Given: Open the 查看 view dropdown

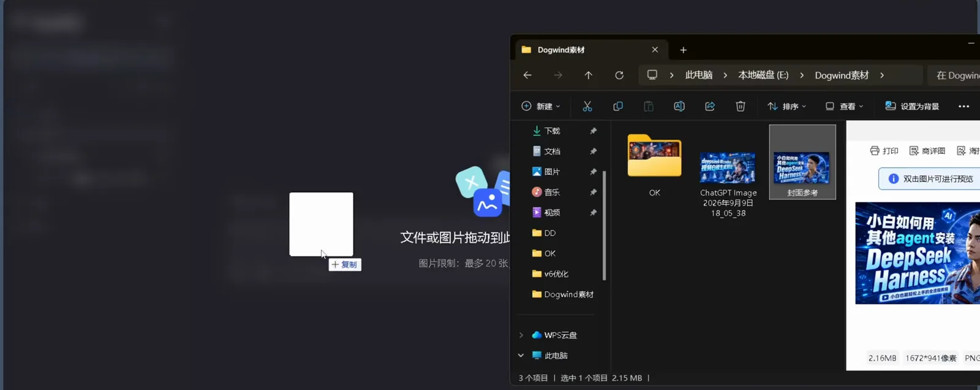Looking at the screenshot, I should 845,106.
